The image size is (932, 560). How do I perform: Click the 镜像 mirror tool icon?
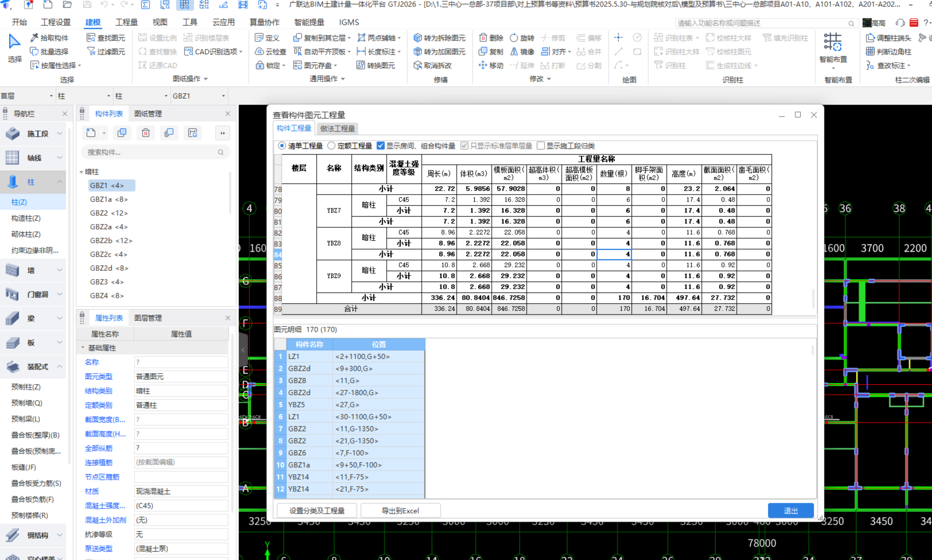coord(514,52)
